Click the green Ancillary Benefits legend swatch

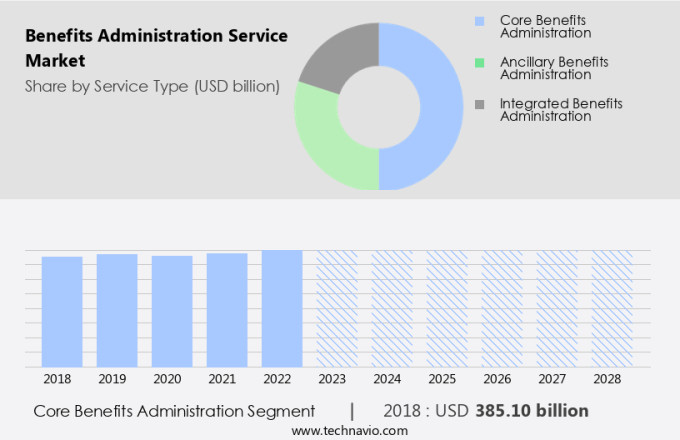[481, 62]
